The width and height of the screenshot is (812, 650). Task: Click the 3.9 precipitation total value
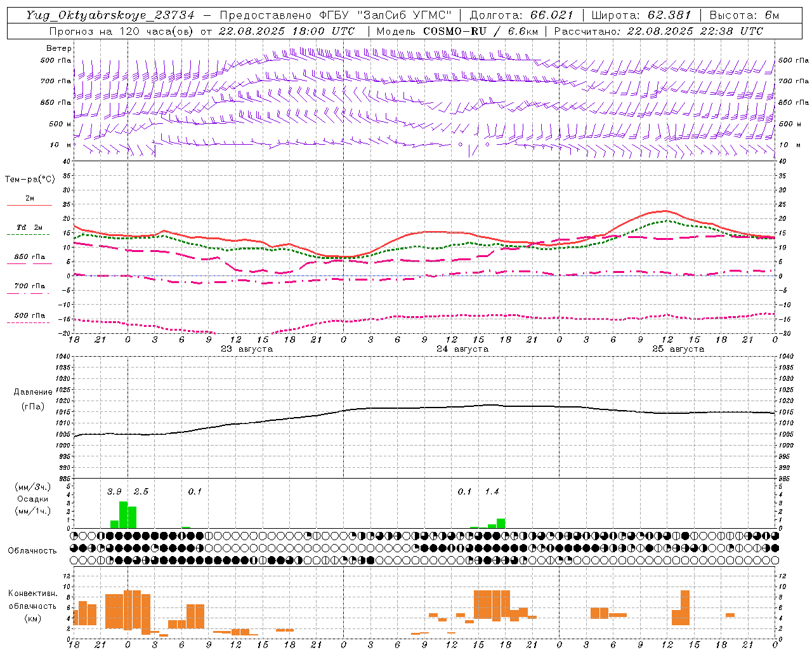(x=114, y=492)
